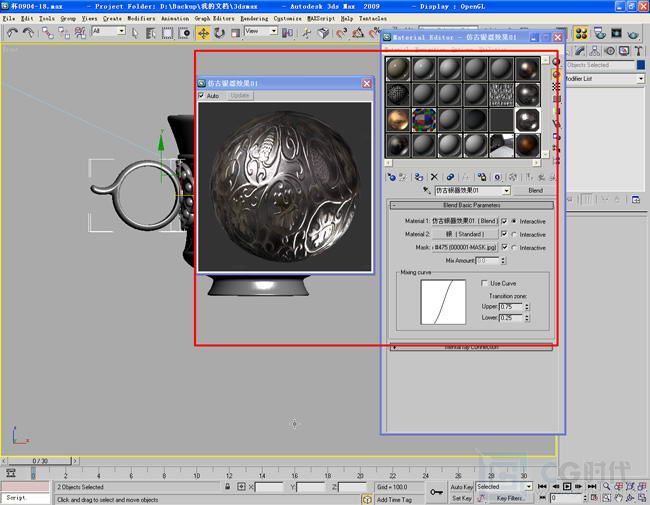Activate the Select and Rotate tool

[219, 33]
